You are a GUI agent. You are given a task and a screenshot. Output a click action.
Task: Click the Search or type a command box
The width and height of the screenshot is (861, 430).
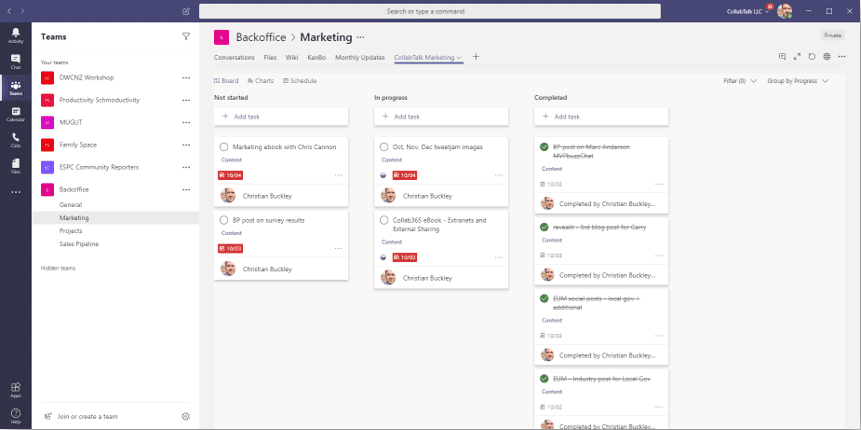pyautogui.click(x=430, y=11)
